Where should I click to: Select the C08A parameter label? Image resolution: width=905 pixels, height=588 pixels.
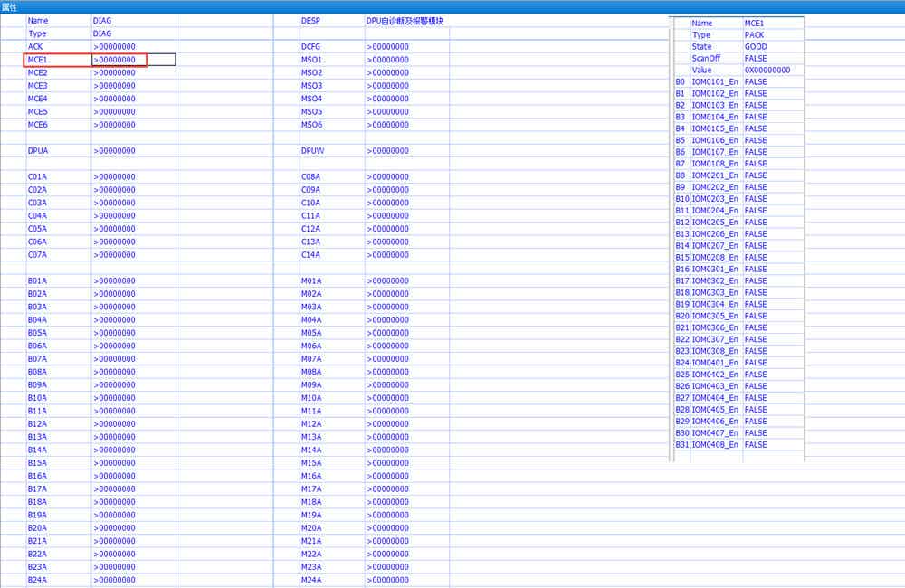(x=310, y=176)
